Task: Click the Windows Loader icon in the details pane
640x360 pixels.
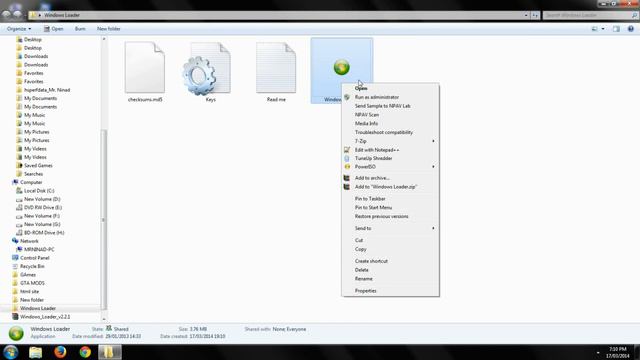Action: (16, 333)
